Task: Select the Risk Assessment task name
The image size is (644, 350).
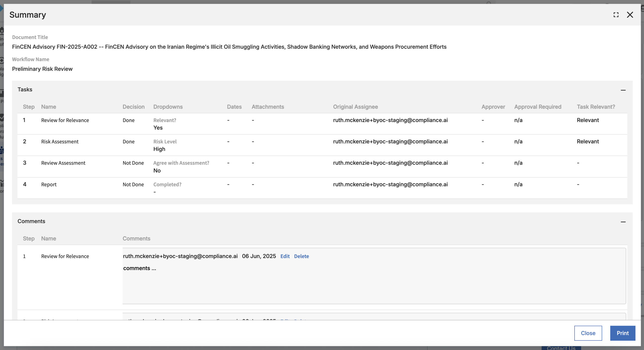Action: click(60, 141)
